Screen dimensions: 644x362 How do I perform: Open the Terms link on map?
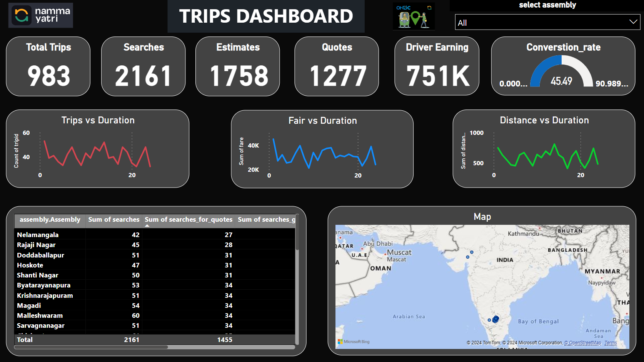(611, 343)
